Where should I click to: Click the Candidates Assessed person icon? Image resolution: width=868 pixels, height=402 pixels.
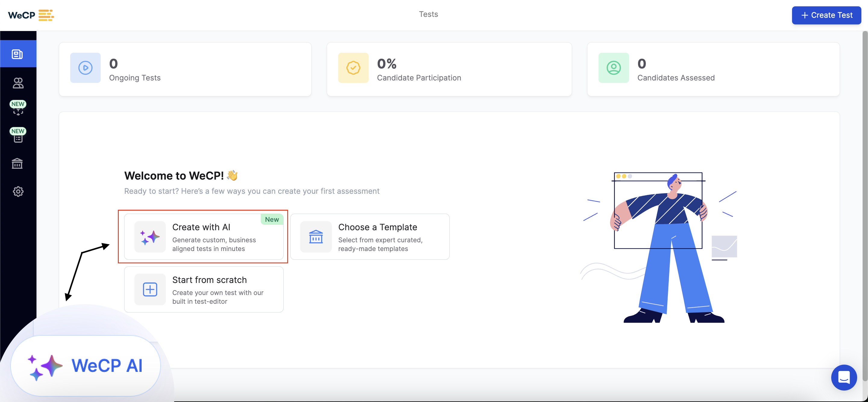(x=614, y=68)
